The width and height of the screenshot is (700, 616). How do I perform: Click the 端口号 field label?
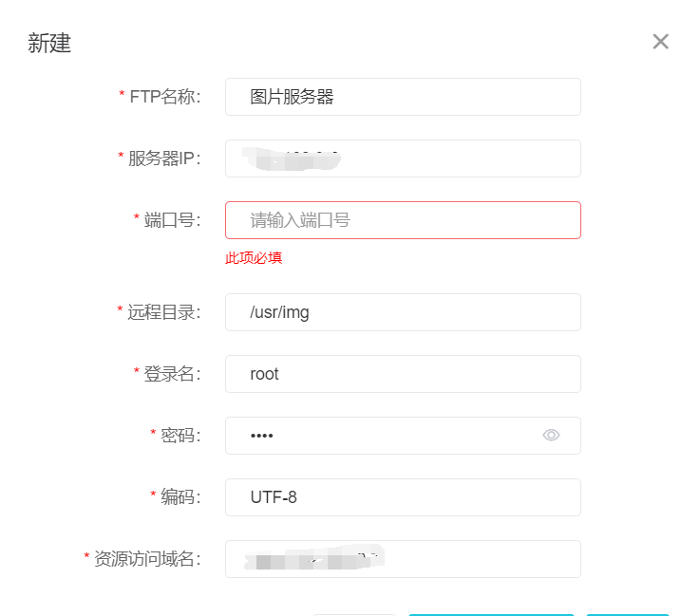coord(172,220)
